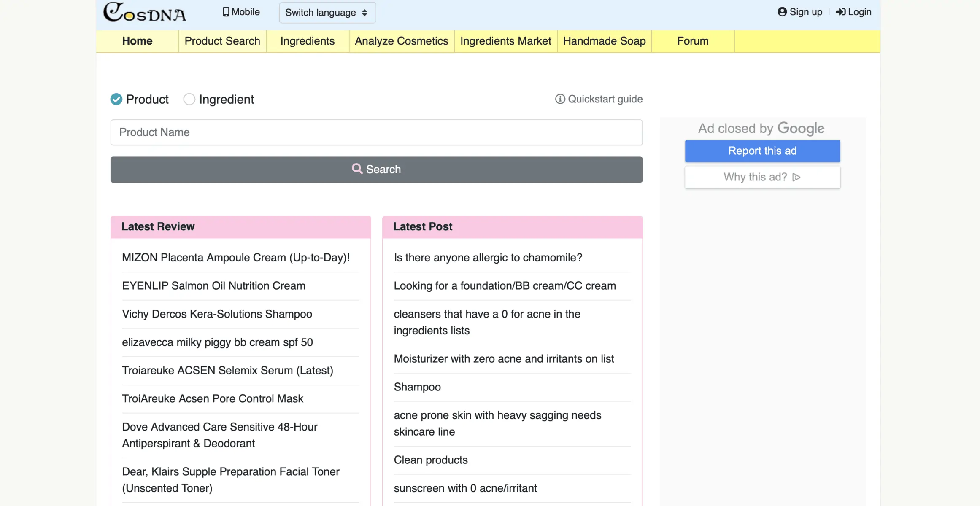The width and height of the screenshot is (980, 506).
Task: Click the magnifier icon on Search button
Action: (x=357, y=169)
